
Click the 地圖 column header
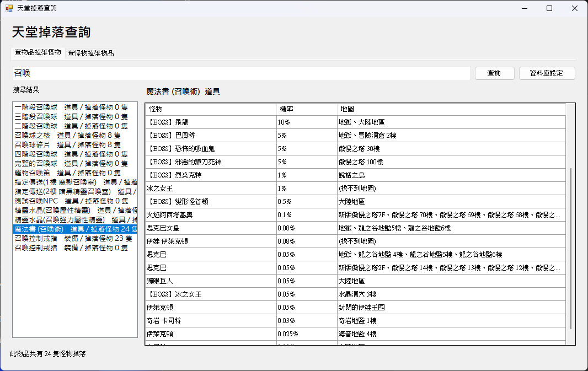coord(451,109)
